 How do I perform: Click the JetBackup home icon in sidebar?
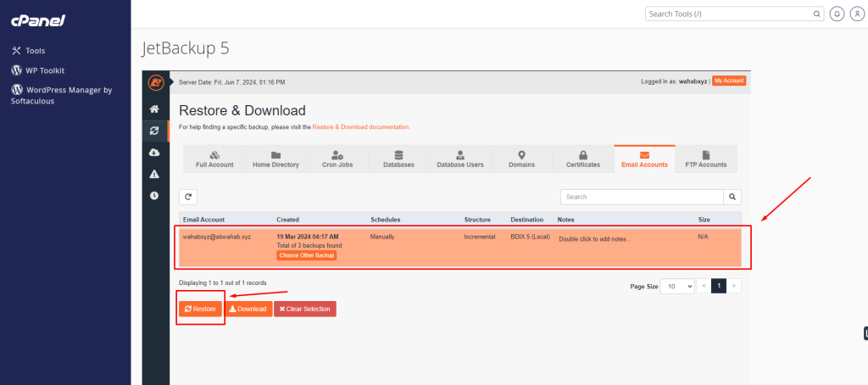tap(154, 109)
